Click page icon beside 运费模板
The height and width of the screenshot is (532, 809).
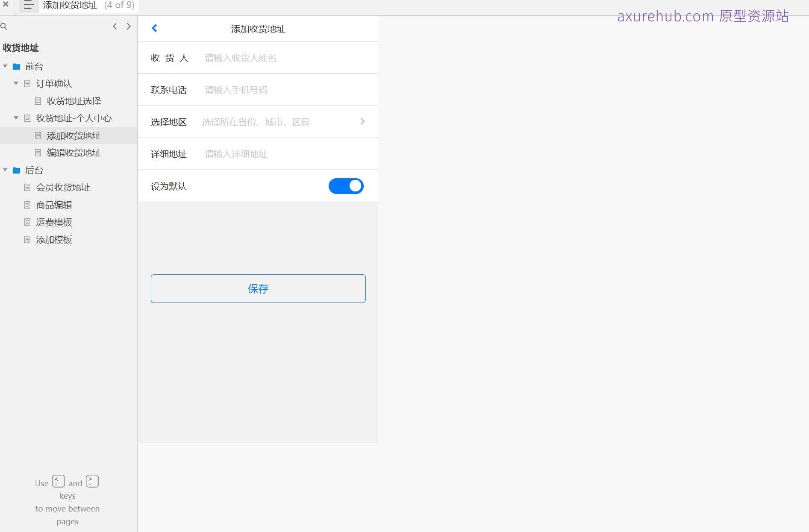(27, 222)
